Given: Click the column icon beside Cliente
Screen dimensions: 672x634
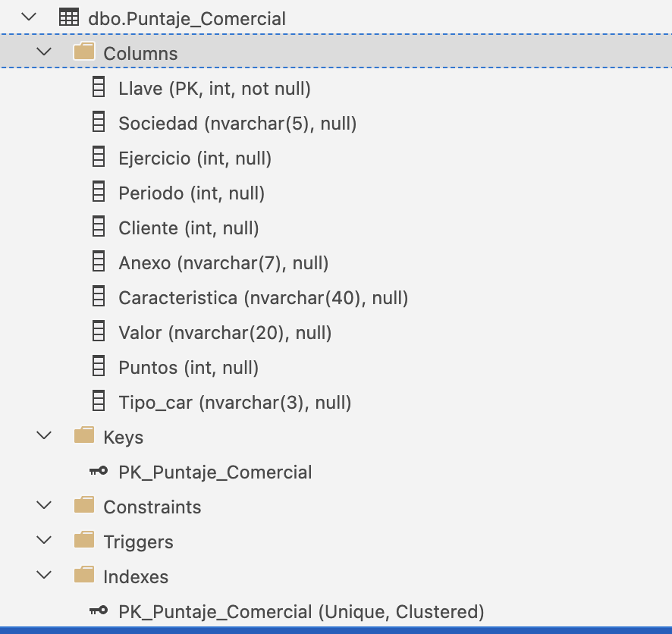Looking at the screenshot, I should click(99, 227).
